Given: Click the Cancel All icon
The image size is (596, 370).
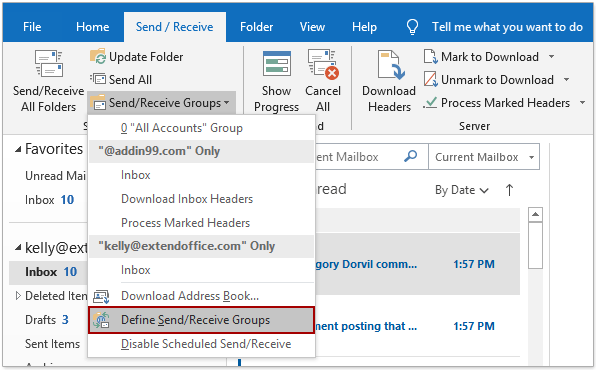Looking at the screenshot, I should point(323,64).
